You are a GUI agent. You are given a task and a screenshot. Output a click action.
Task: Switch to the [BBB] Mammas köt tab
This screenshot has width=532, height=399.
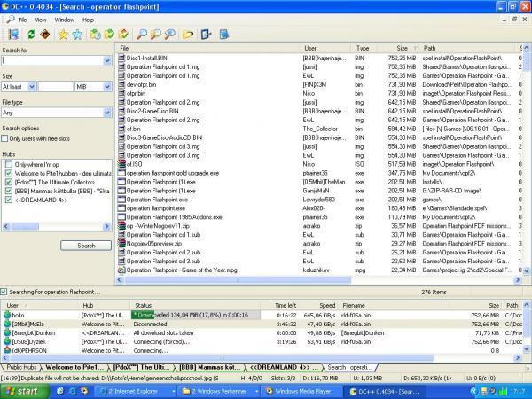point(210,367)
